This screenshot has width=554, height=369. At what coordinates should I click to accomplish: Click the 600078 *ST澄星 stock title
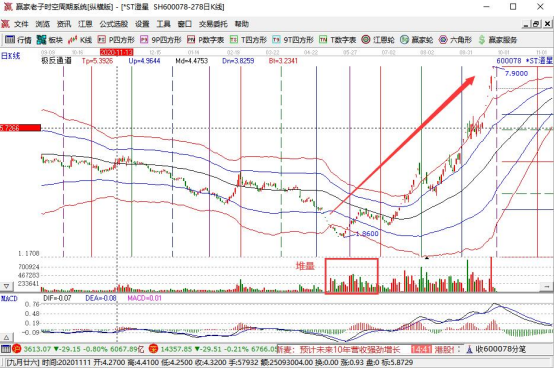524,61
